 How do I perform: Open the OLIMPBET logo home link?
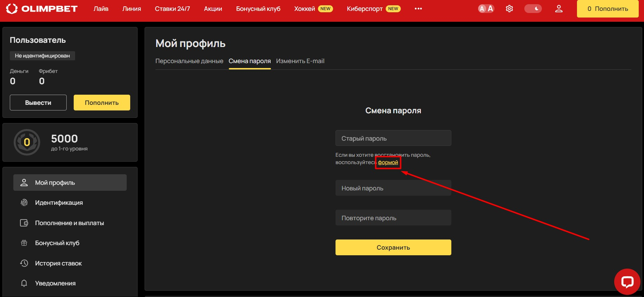point(42,9)
